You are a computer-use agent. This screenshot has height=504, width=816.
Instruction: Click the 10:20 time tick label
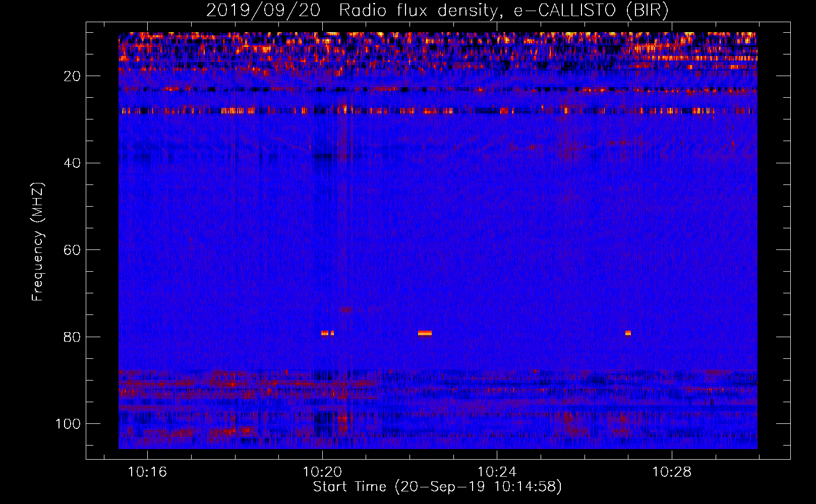click(x=322, y=472)
